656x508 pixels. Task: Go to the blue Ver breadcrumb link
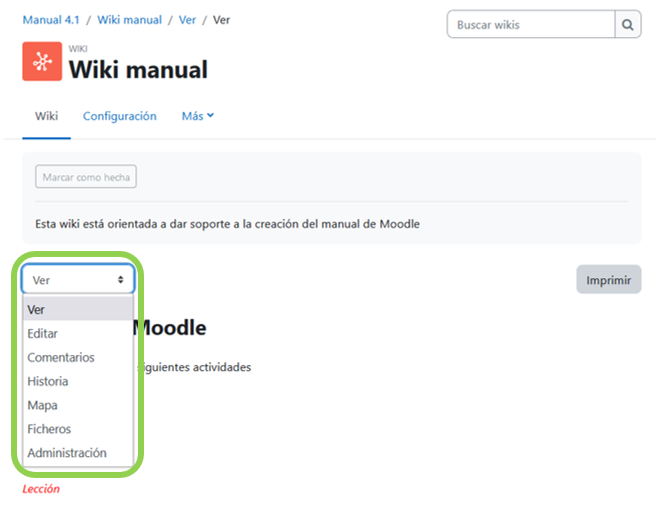pos(187,20)
